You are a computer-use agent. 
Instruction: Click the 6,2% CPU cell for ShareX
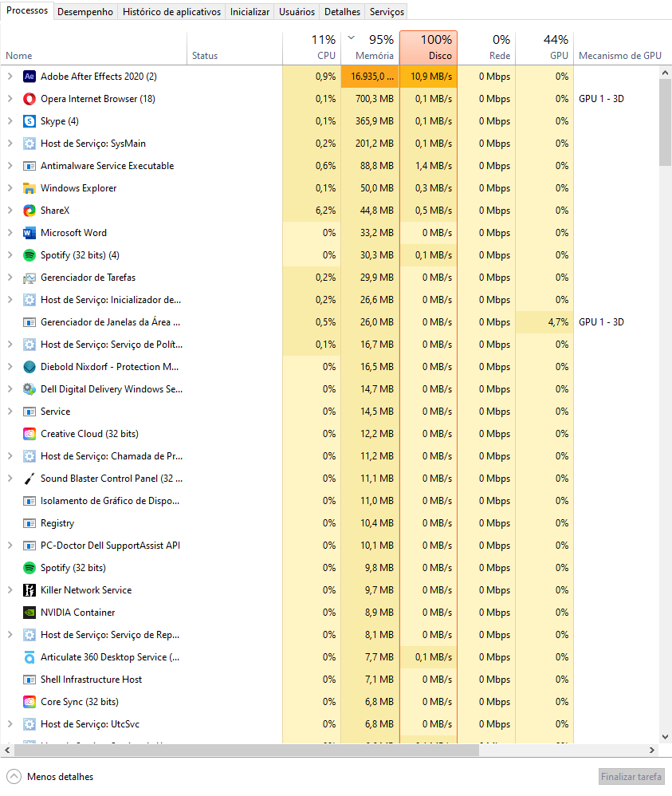tap(312, 211)
